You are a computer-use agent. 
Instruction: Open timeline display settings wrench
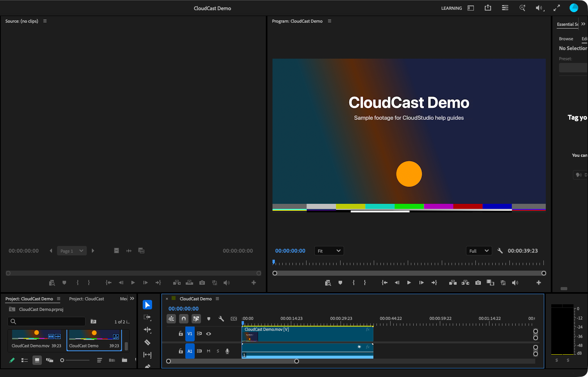pyautogui.click(x=221, y=319)
